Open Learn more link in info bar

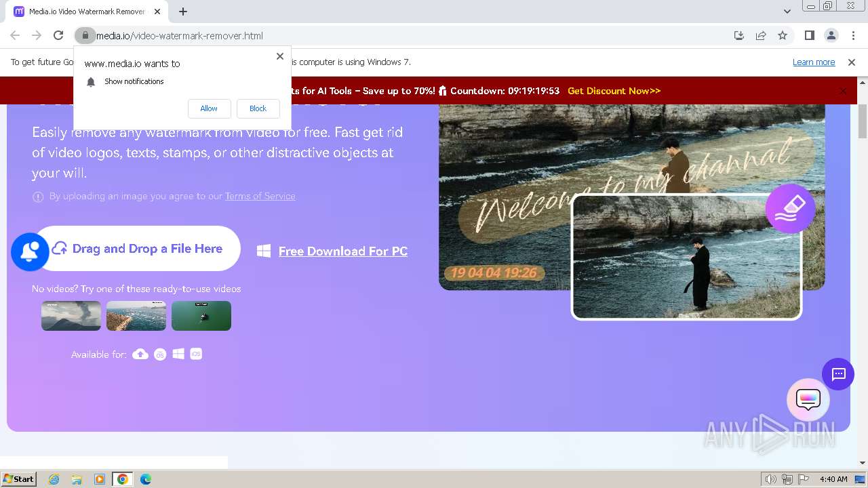[814, 62]
